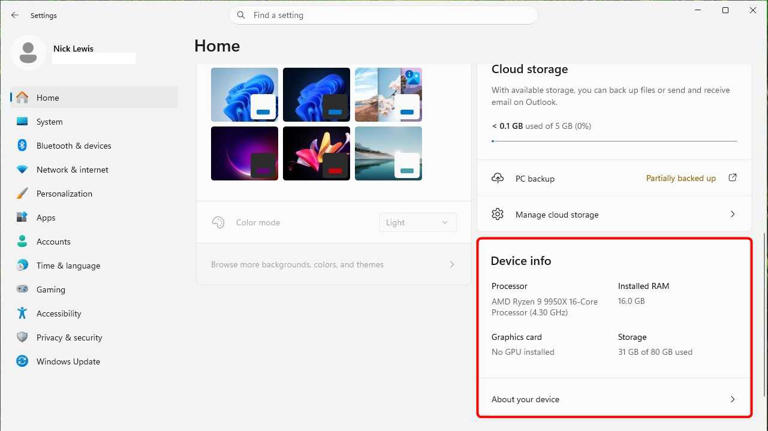
Task: Click the cloud storage usage progress bar
Action: tap(614, 141)
